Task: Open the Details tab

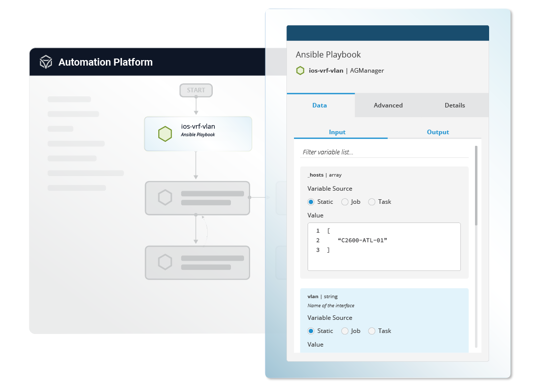Action: click(454, 105)
